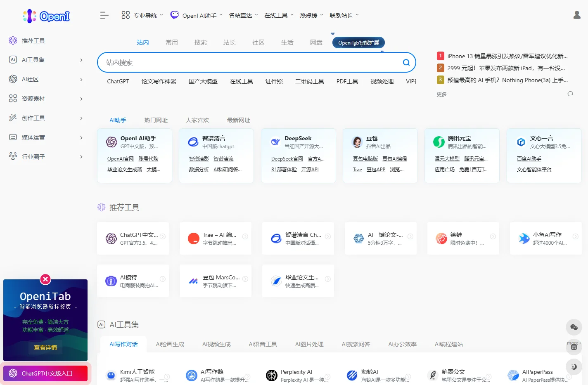This screenshot has width=588, height=385.
Task: Open the user account icon
Action: coord(577,15)
